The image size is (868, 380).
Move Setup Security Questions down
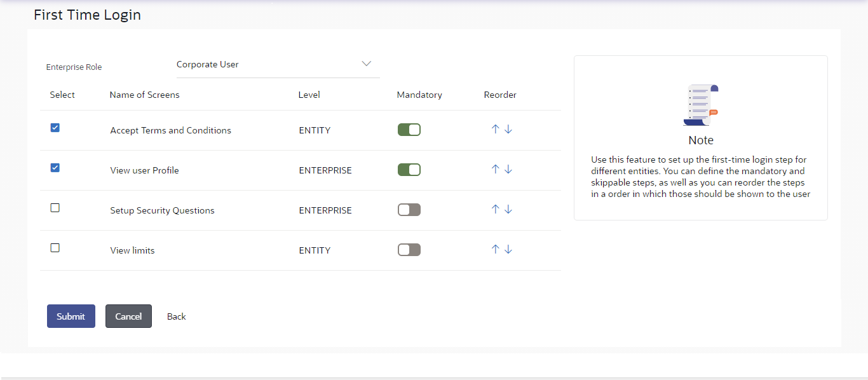click(508, 209)
